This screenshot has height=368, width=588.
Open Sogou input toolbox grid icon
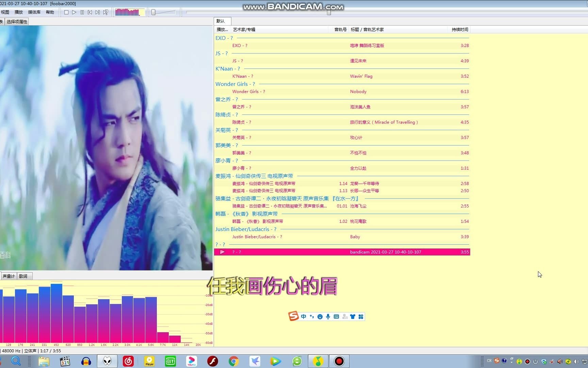click(x=361, y=317)
